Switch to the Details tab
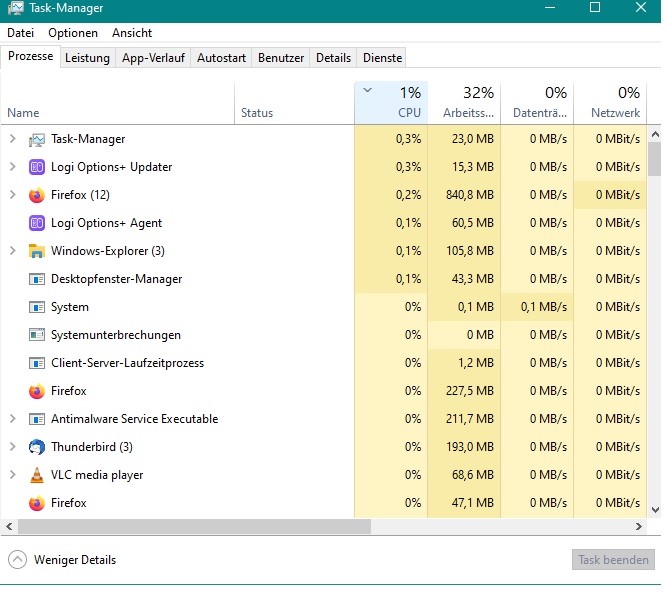The height and width of the screenshot is (597, 667). click(333, 58)
